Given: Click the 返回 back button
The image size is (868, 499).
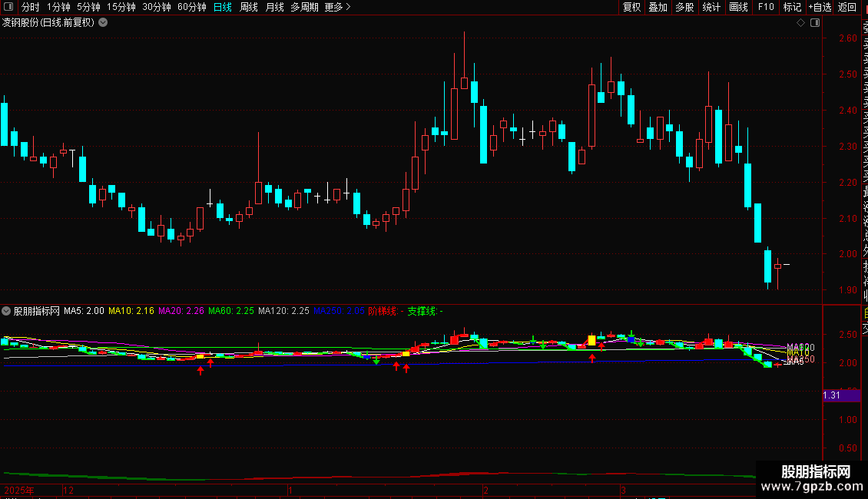Looking at the screenshot, I should pyautogui.click(x=847, y=7).
